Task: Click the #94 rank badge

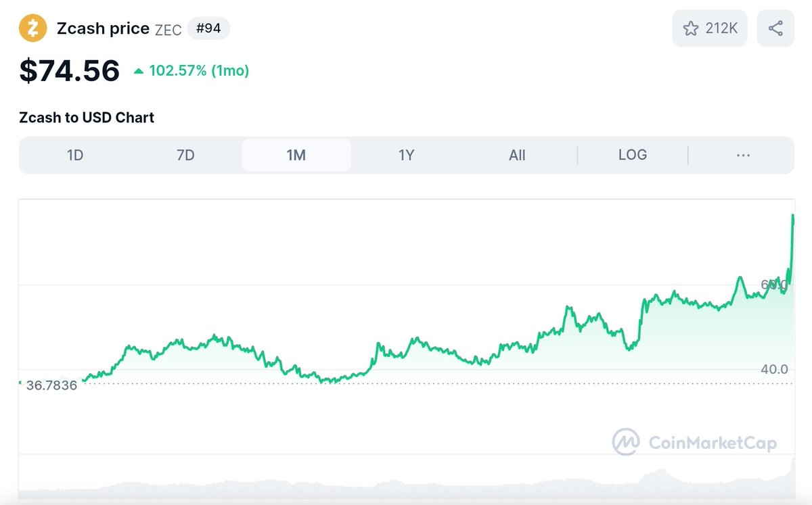Action: [x=209, y=28]
